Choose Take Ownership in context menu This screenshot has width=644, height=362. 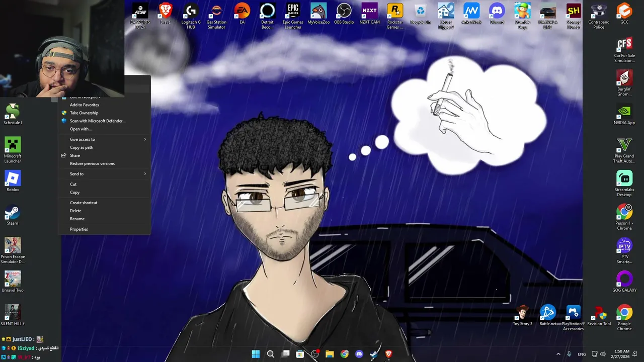(105, 113)
